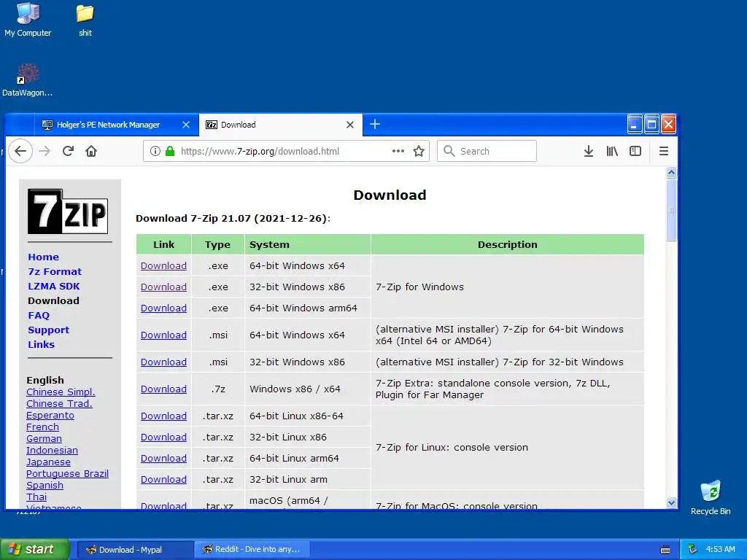Open a new tab with plus button

click(375, 124)
